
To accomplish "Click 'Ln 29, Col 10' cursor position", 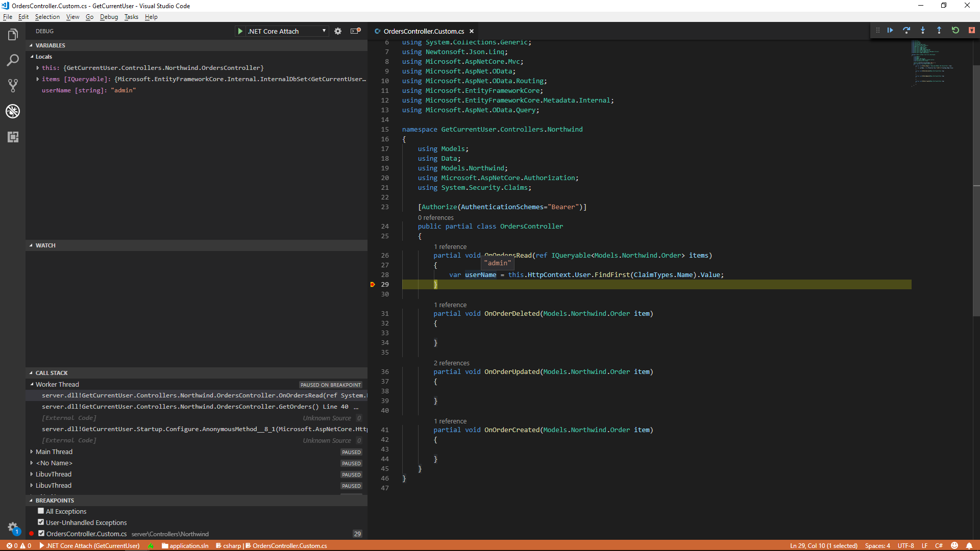I will click(x=823, y=546).
